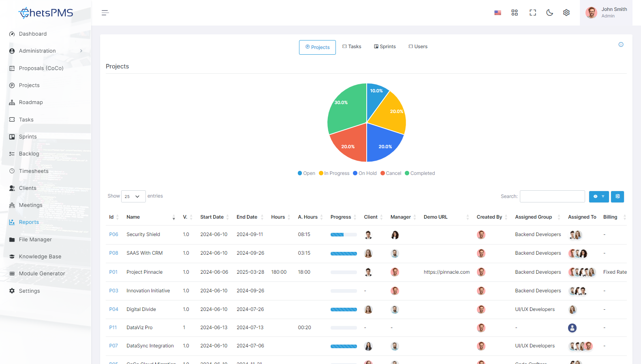641x364 pixels.
Task: Open the language flag selector
Action: (498, 13)
